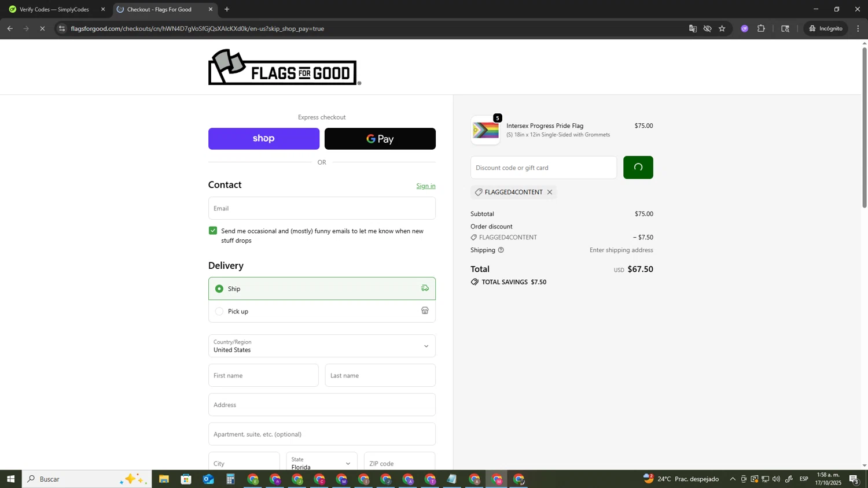This screenshot has height=488, width=868.
Task: Open the translate page icon
Action: (693, 28)
